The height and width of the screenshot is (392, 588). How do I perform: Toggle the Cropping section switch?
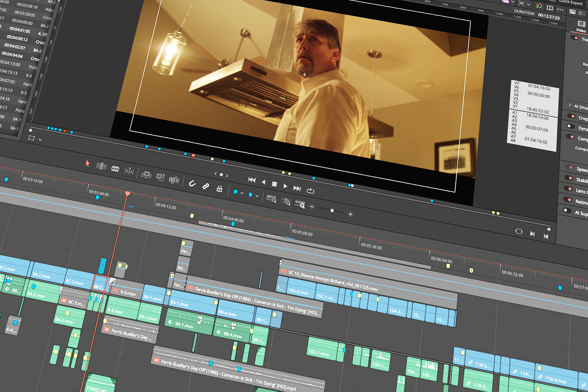pos(571,117)
